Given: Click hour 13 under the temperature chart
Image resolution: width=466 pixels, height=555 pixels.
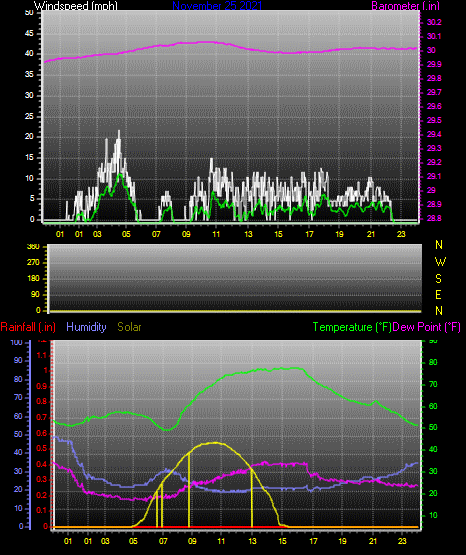Looking at the screenshot, I should coord(252,541).
